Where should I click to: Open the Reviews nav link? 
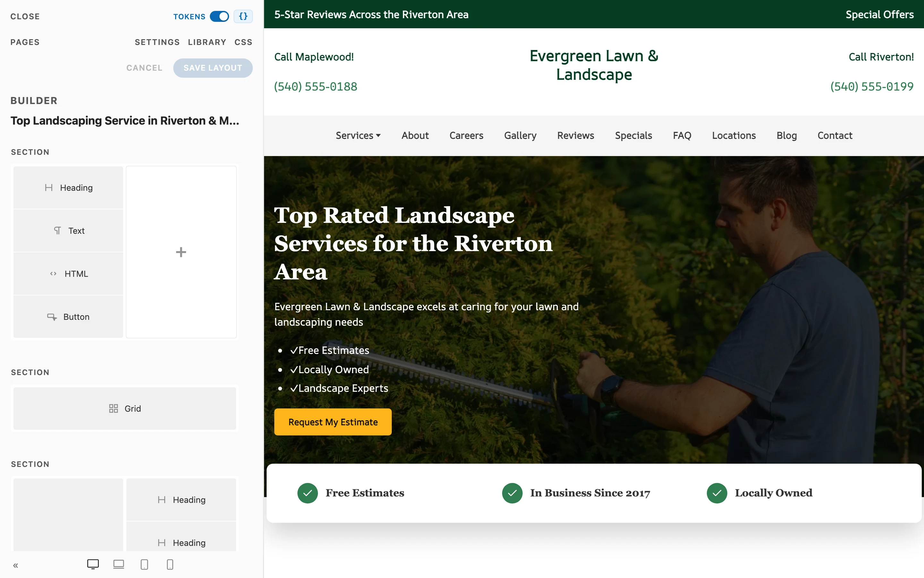tap(575, 136)
